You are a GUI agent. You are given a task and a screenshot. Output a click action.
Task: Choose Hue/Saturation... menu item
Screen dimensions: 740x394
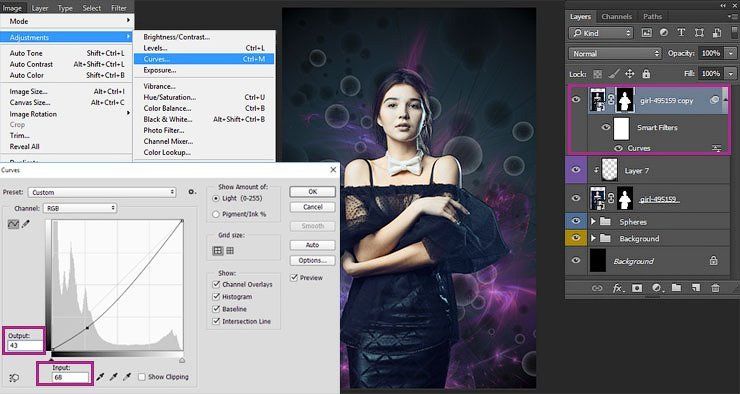coord(204,97)
